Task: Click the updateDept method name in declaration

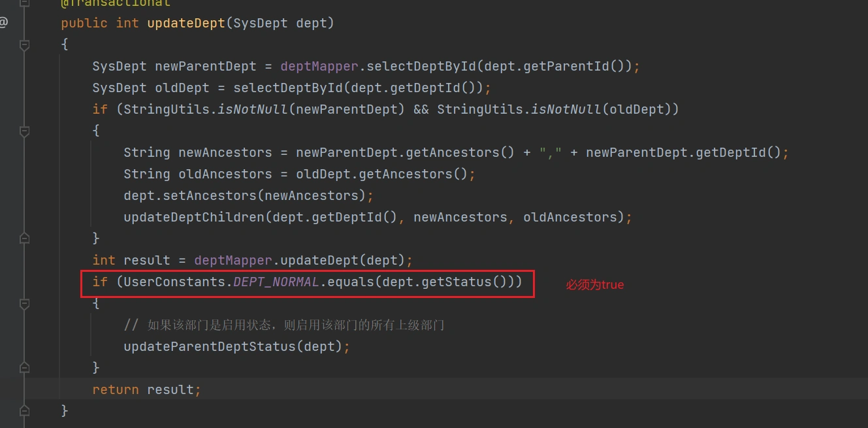Action: [186, 24]
